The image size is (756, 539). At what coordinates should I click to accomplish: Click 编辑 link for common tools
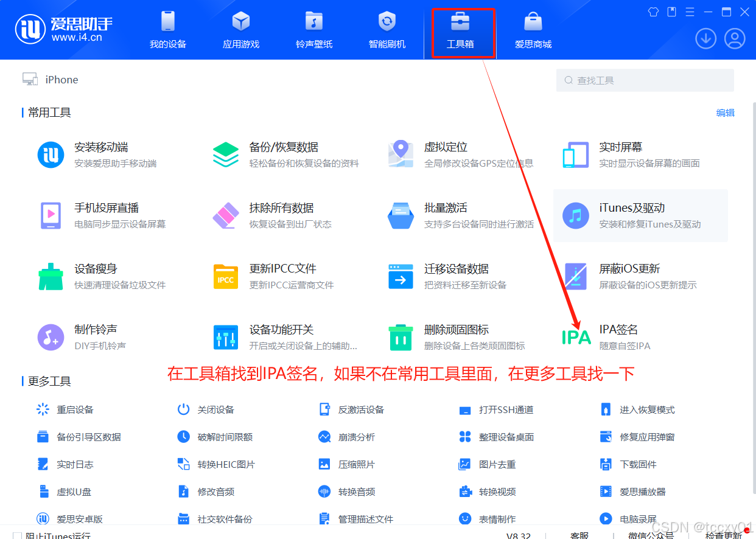(726, 113)
